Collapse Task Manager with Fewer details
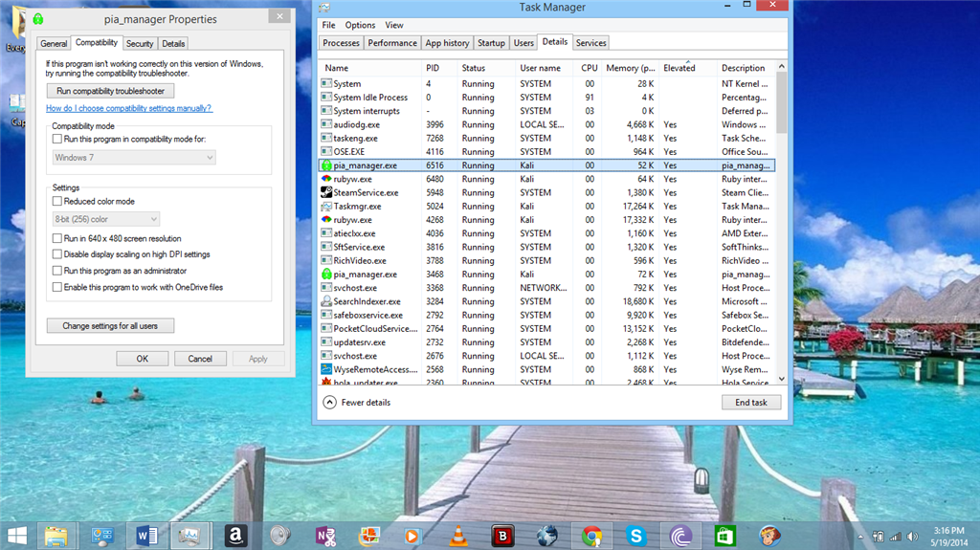 (x=357, y=403)
